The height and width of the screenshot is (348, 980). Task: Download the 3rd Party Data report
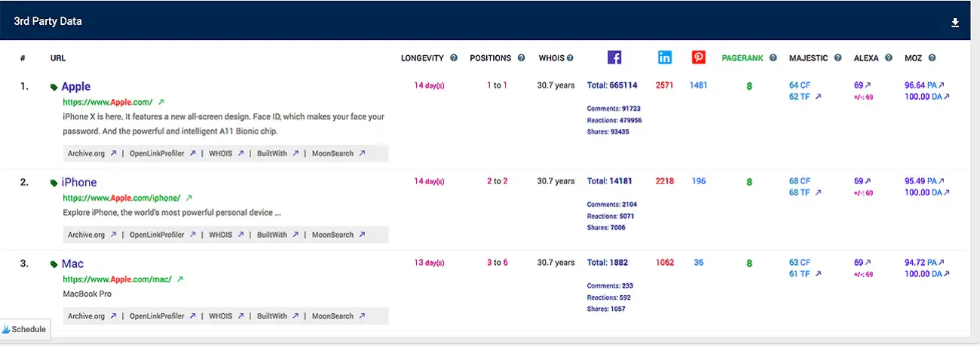pyautogui.click(x=955, y=23)
